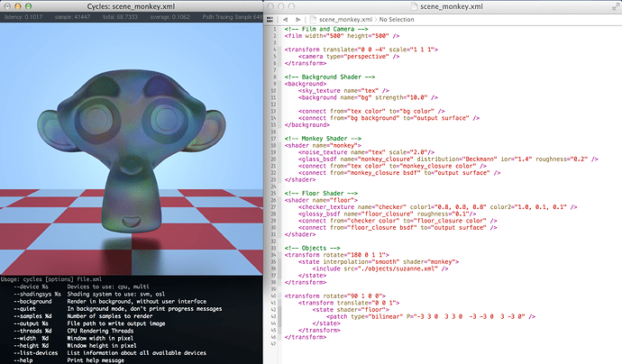Click the latency: 0.1017 status entry
Screen dimensions: 622x364
23,17
